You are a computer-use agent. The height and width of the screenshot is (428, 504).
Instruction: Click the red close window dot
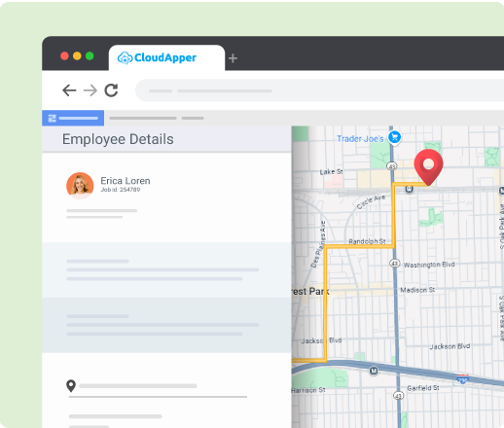(x=64, y=56)
